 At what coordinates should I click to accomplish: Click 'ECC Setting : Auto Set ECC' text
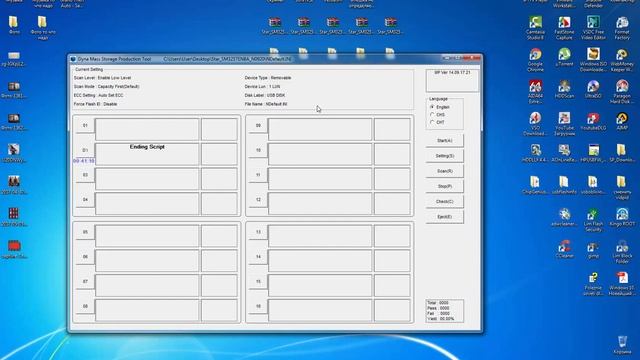tap(98, 96)
